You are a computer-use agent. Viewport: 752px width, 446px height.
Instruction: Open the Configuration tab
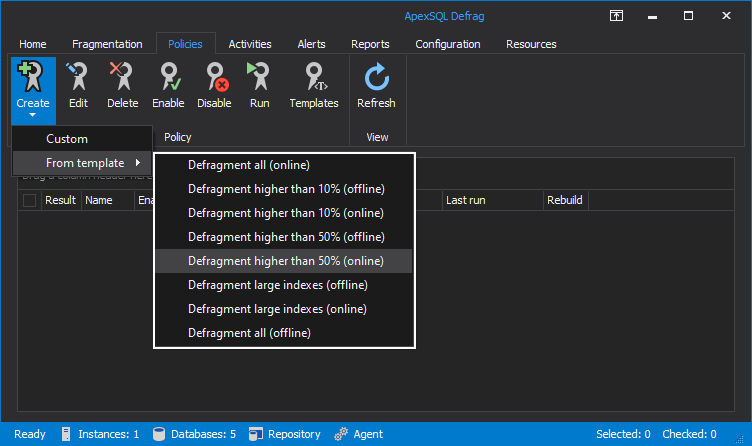click(448, 44)
